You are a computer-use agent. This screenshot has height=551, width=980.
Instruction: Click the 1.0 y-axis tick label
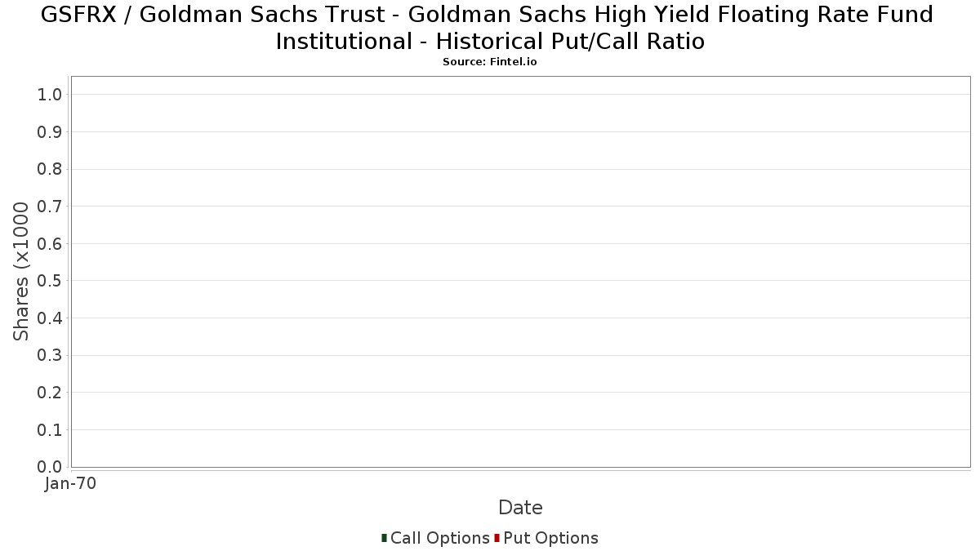50,95
